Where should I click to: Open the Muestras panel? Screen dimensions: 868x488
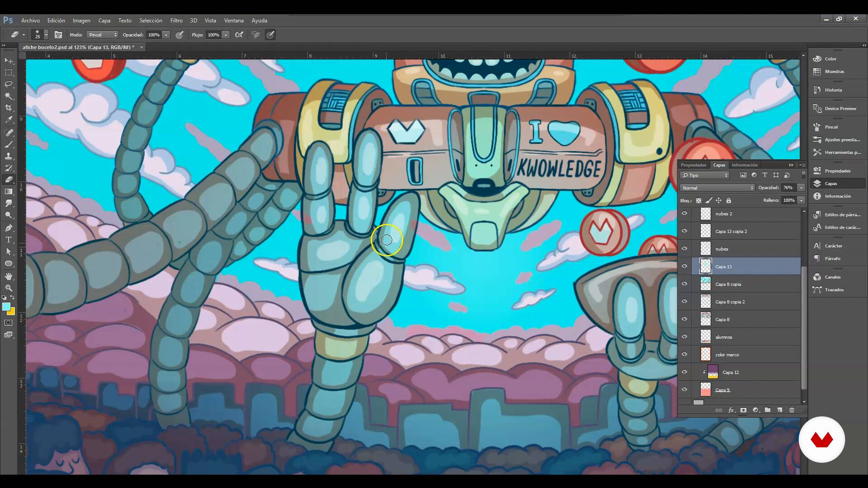pyautogui.click(x=834, y=71)
